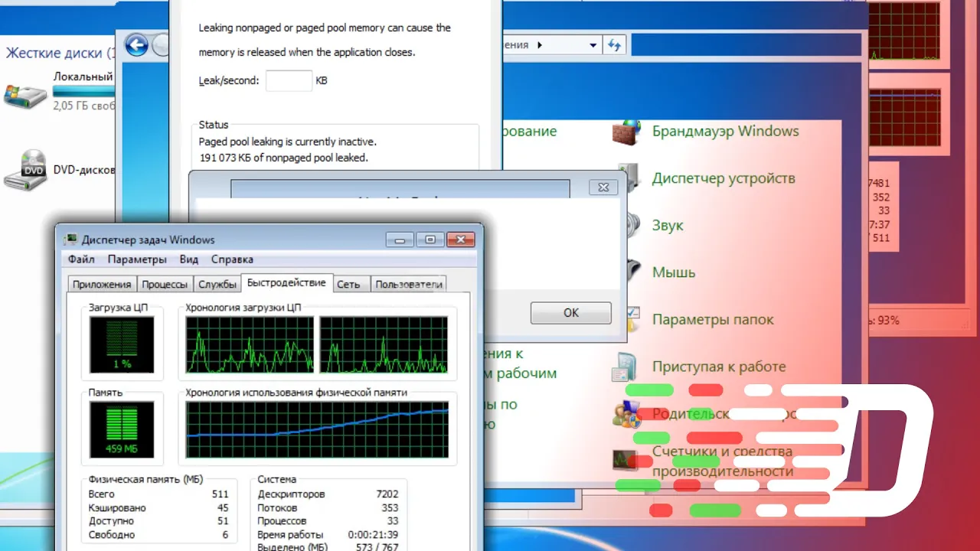Image resolution: width=980 pixels, height=551 pixels.
Task: Click the DVD-дисковод drive icon
Action: click(24, 171)
